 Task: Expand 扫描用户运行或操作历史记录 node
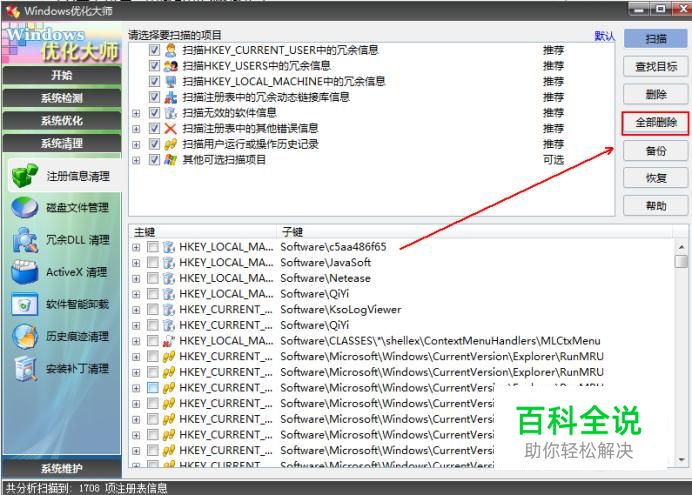pos(136,145)
